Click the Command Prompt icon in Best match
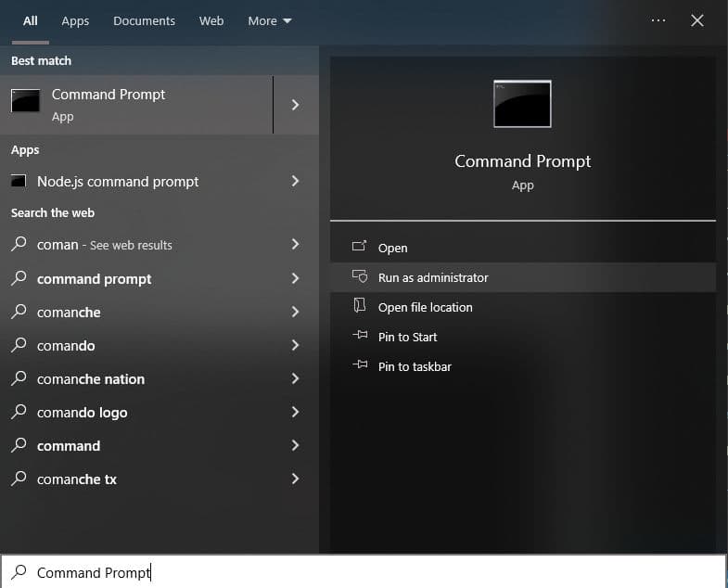The width and height of the screenshot is (728, 588). click(x=25, y=102)
